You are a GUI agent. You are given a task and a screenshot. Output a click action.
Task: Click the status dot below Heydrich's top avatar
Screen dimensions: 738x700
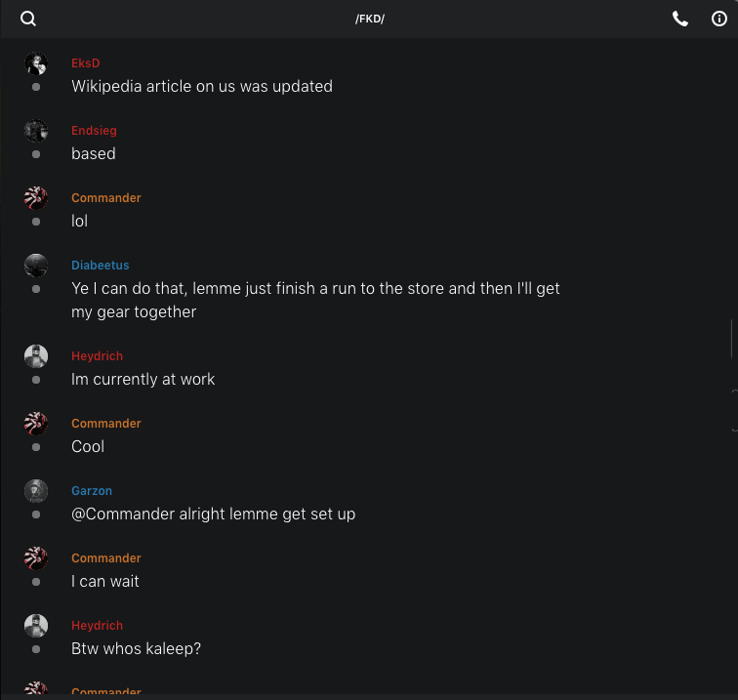[x=36, y=380]
